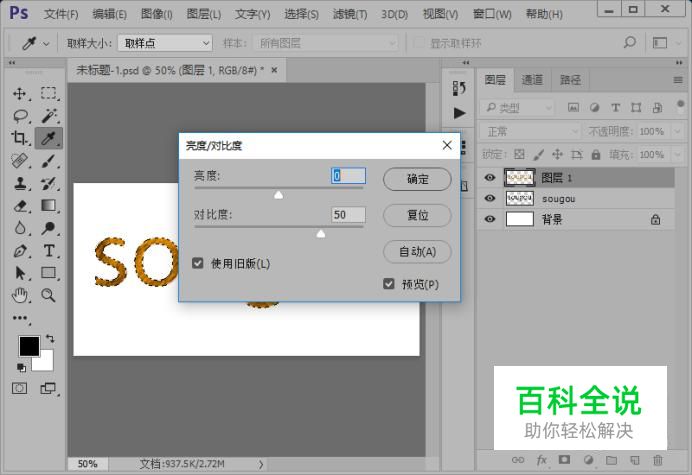
Task: Add layer style fx icon
Action: [x=542, y=460]
